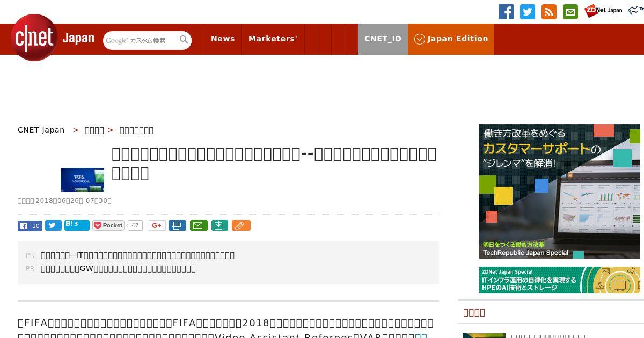644x338 pixels.
Task: Open the second PR link mentioning GW
Action: 118,269
